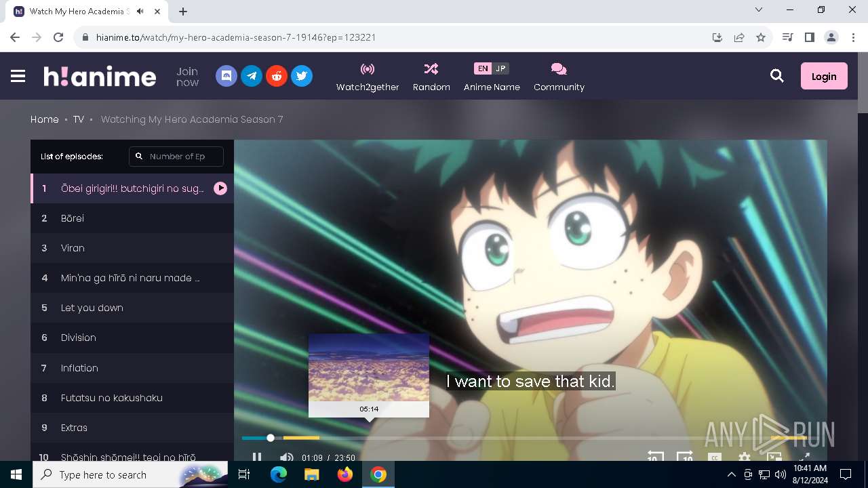This screenshot has width=868, height=488.
Task: Mute the tab via speaker icon
Action: coord(140,12)
